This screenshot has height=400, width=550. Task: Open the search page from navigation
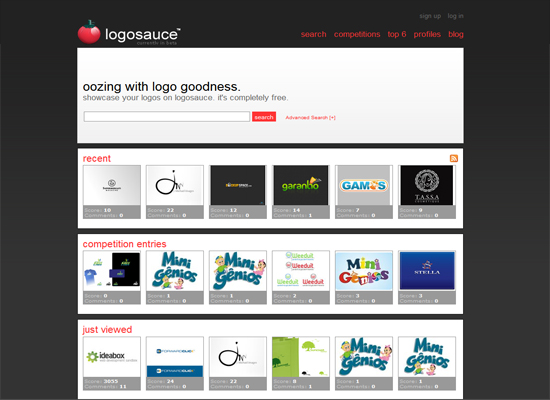point(313,34)
